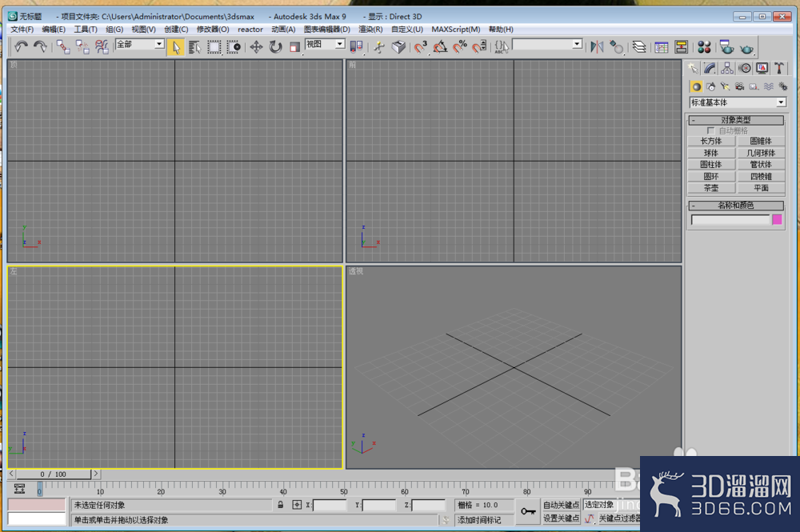This screenshot has height=532, width=800.
Task: Click the object name input field
Action: point(730,220)
